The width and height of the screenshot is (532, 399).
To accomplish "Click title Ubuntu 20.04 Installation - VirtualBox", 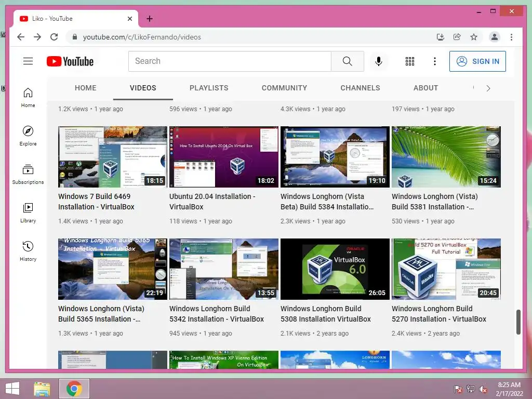I will [212, 202].
